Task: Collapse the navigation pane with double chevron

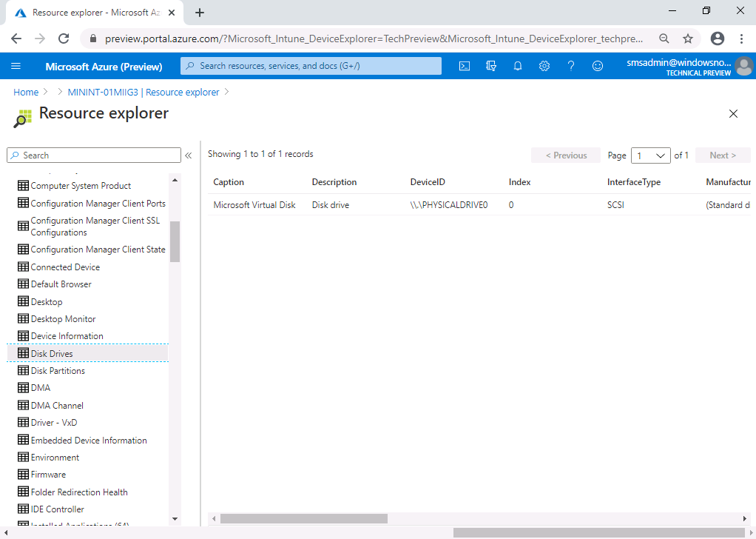Action: [189, 155]
